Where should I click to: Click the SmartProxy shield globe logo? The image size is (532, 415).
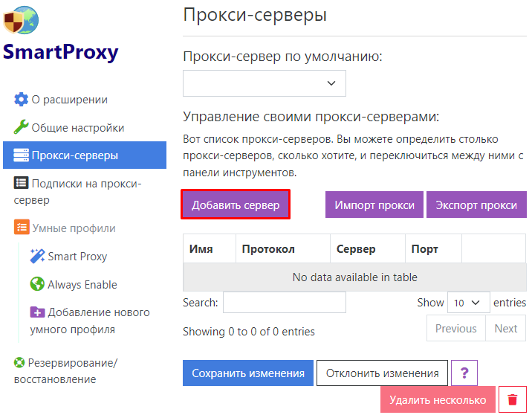pos(21,20)
